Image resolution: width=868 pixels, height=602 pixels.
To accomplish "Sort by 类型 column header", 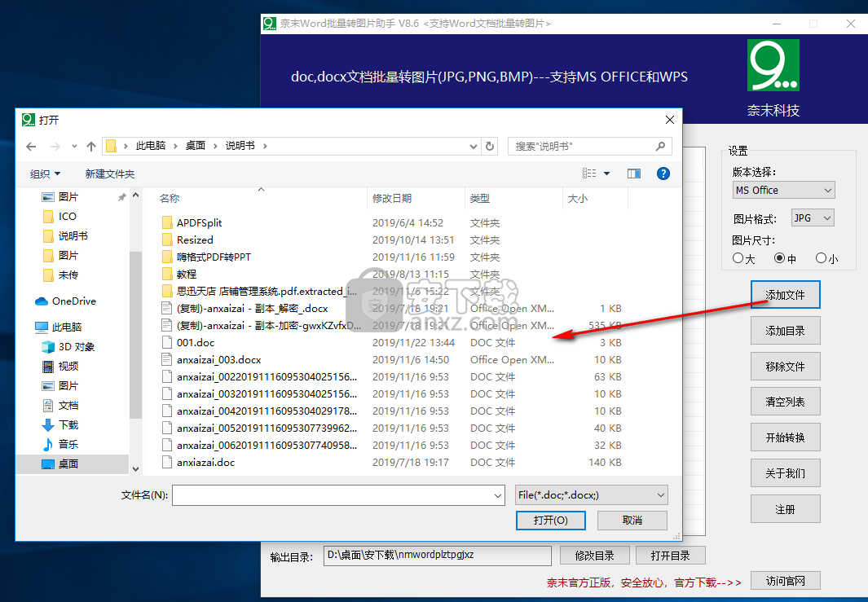I will (480, 198).
